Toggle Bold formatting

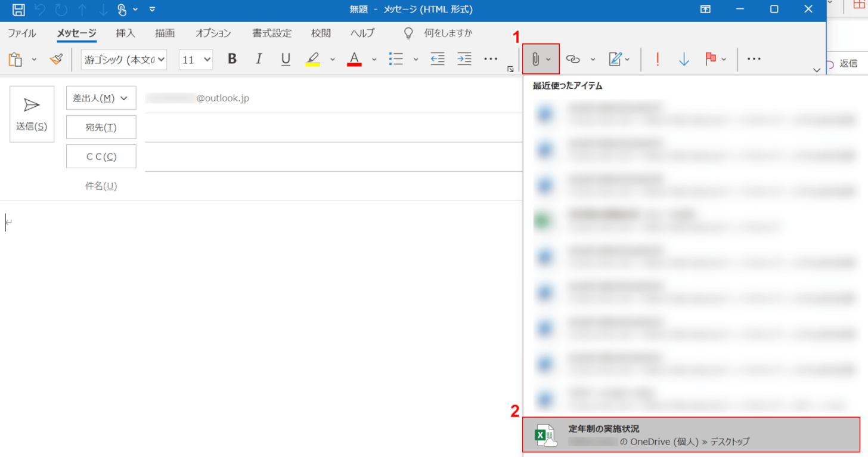click(232, 59)
